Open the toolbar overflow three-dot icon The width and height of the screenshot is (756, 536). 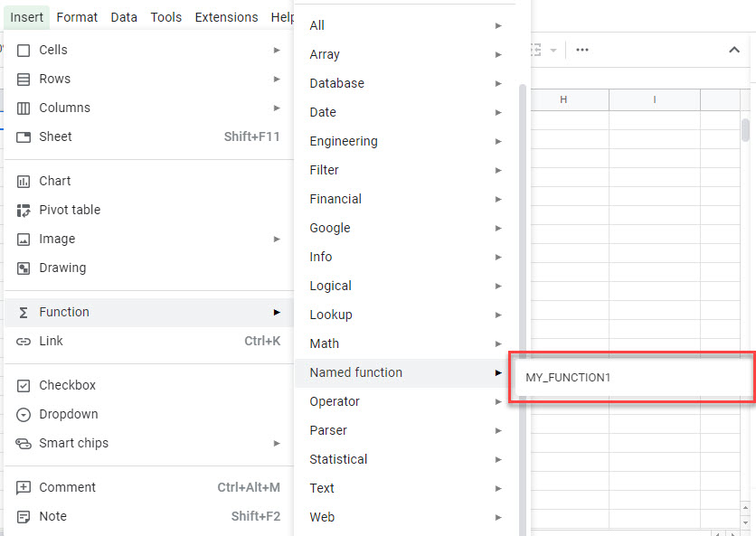(x=581, y=50)
